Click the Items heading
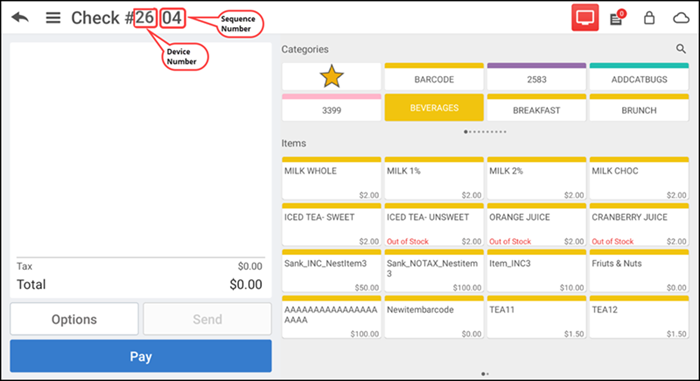This screenshot has height=381, width=700. tap(294, 143)
